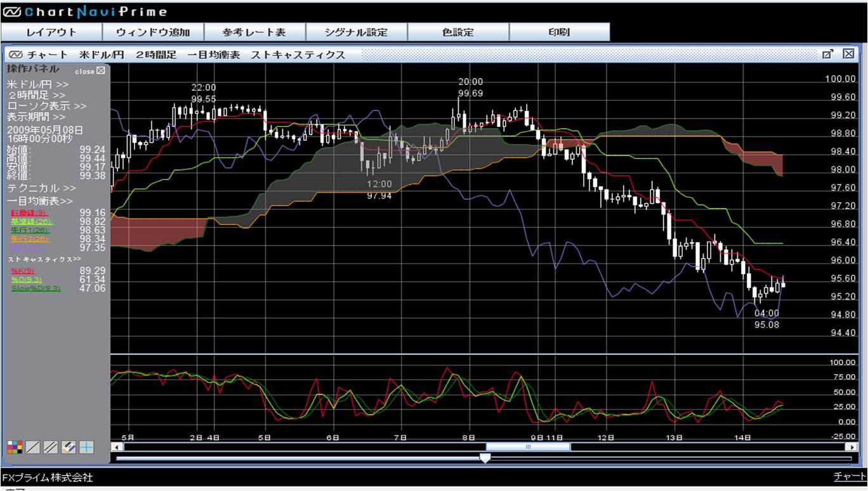Click the 100.00 price axis label at top
The height and width of the screenshot is (491, 868).
(x=840, y=79)
